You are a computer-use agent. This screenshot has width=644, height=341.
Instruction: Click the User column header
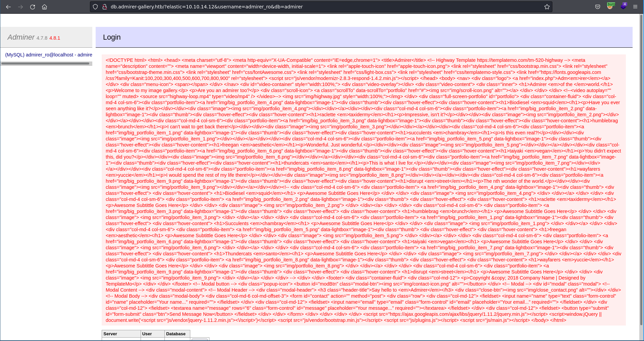(147, 334)
